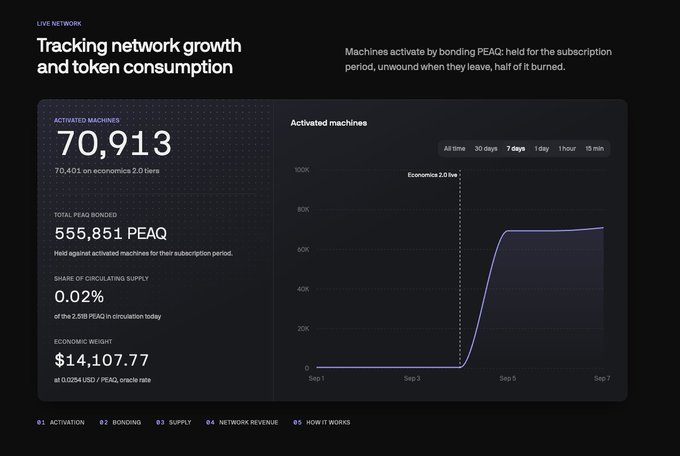Image resolution: width=680 pixels, height=456 pixels.
Task: Click the ECONOMIC WEIGHT heading
Action: (83, 341)
